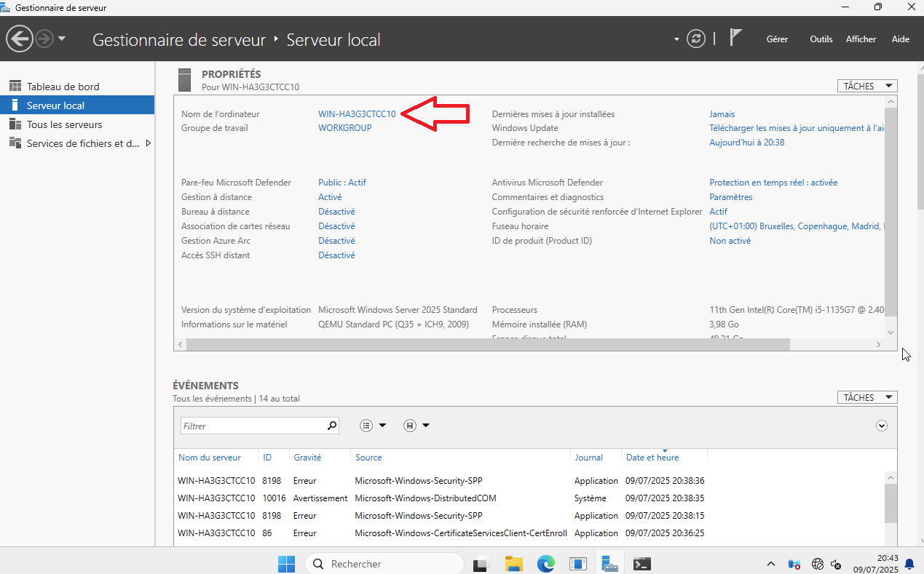The width and height of the screenshot is (924, 574).
Task: Open the Outils menu
Action: (821, 39)
